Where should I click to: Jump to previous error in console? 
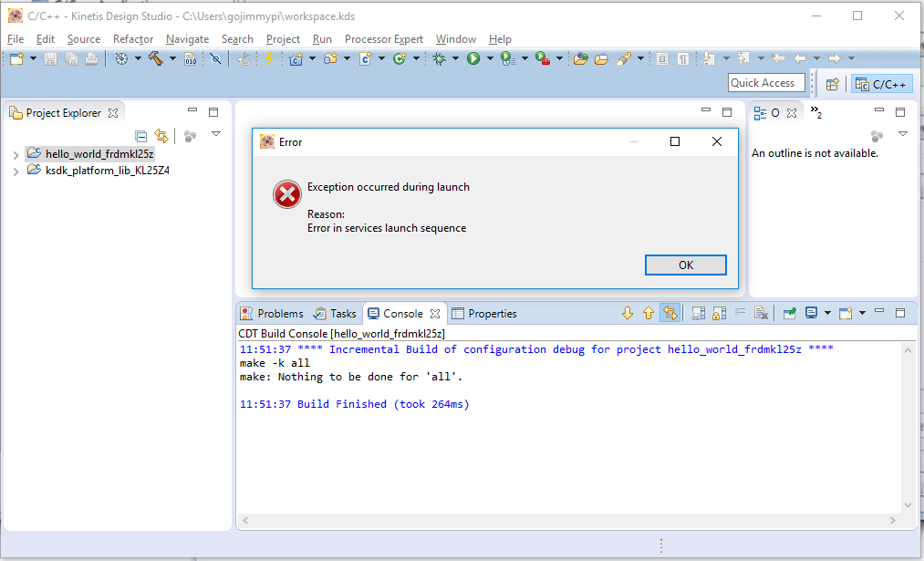click(649, 313)
